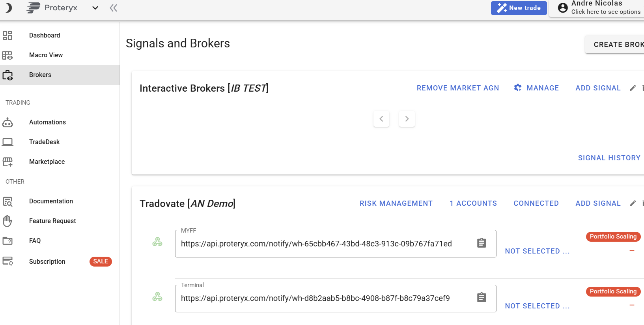Click Portfolio Scaling badge for MYFF
The width and height of the screenshot is (644, 325).
click(613, 237)
